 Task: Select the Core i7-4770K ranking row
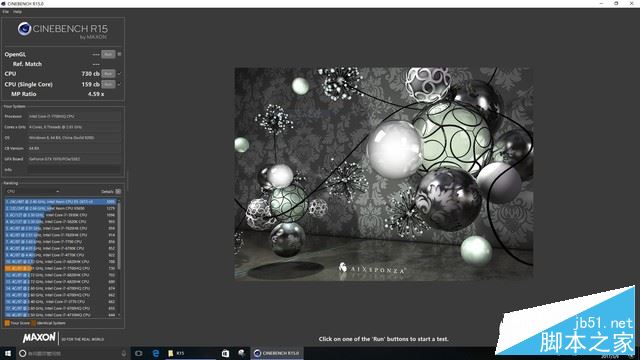60,255
